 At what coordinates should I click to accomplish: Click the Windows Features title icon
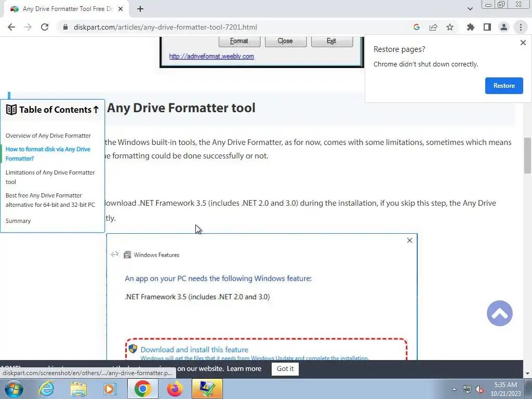pyautogui.click(x=127, y=255)
